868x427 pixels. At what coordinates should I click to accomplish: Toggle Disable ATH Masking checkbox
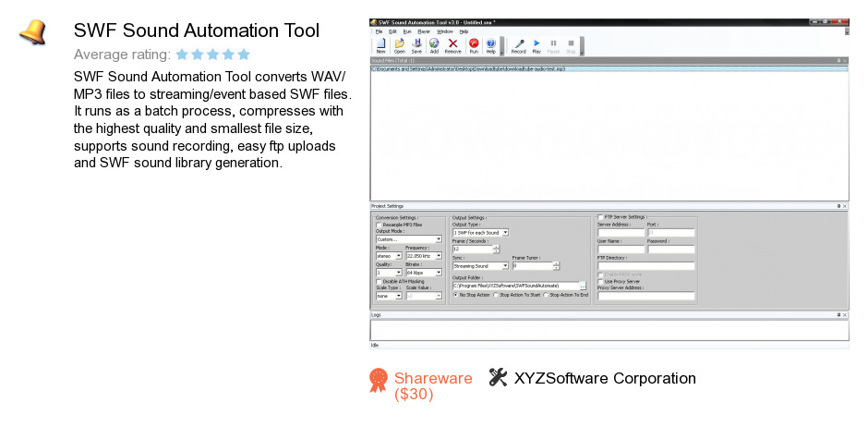coord(379,281)
